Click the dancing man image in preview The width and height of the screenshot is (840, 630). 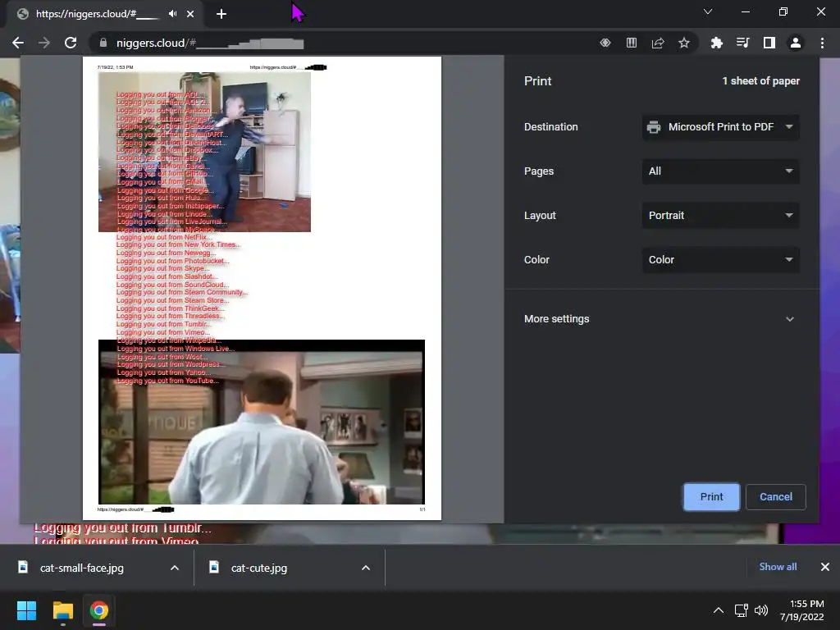pos(204,152)
